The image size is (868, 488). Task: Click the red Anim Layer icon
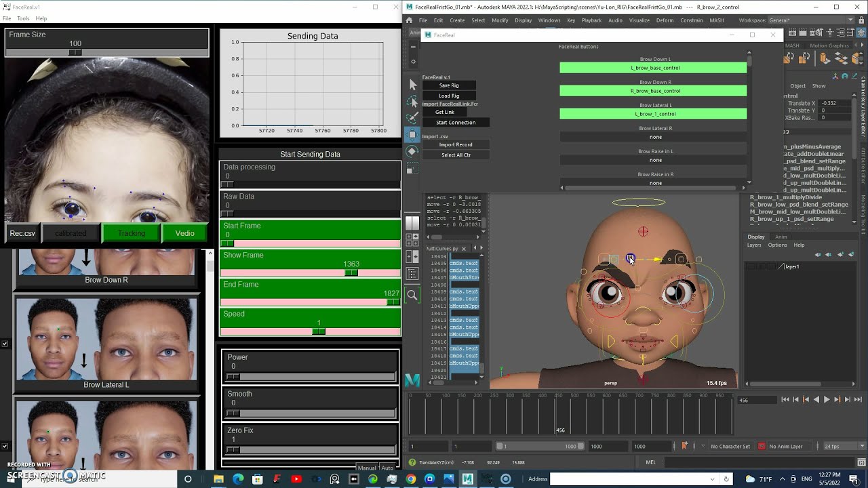(762, 447)
